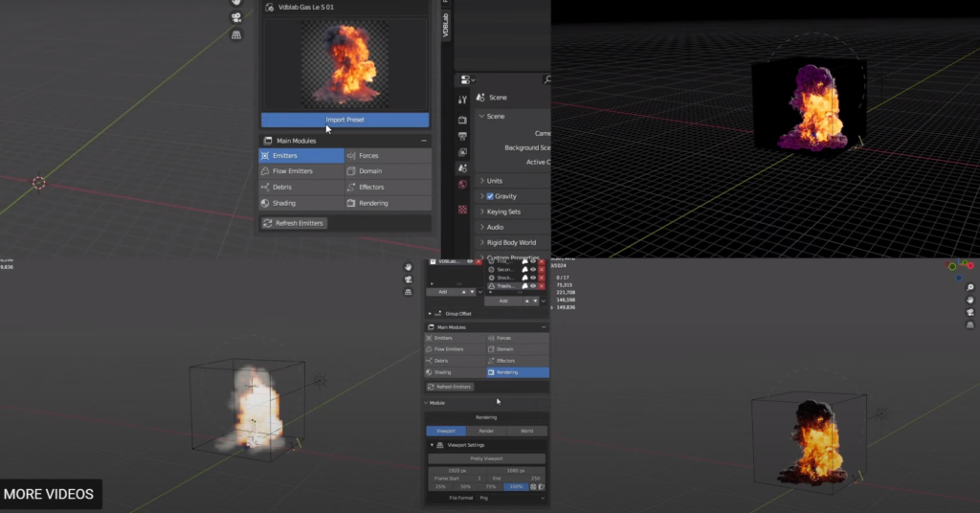Toggle perspective grid icon in bottom-left viewport
The width and height of the screenshot is (980, 513).
[x=408, y=292]
